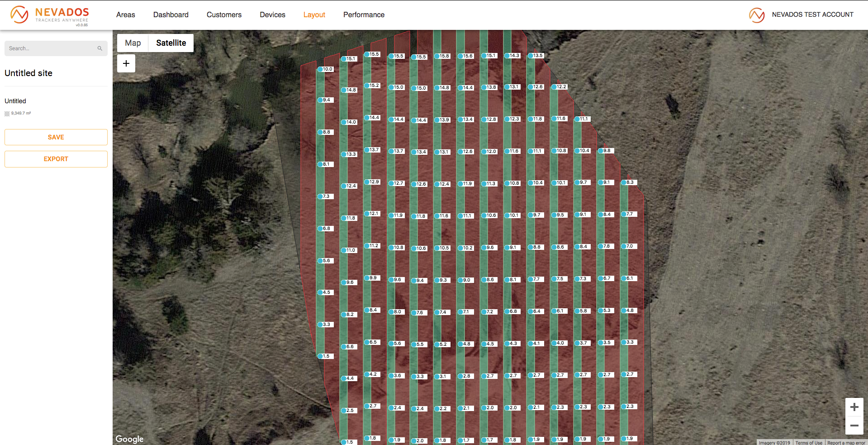Screen dimensions: 868x445
Task: Open the Terms of Use link
Action: [809, 442]
